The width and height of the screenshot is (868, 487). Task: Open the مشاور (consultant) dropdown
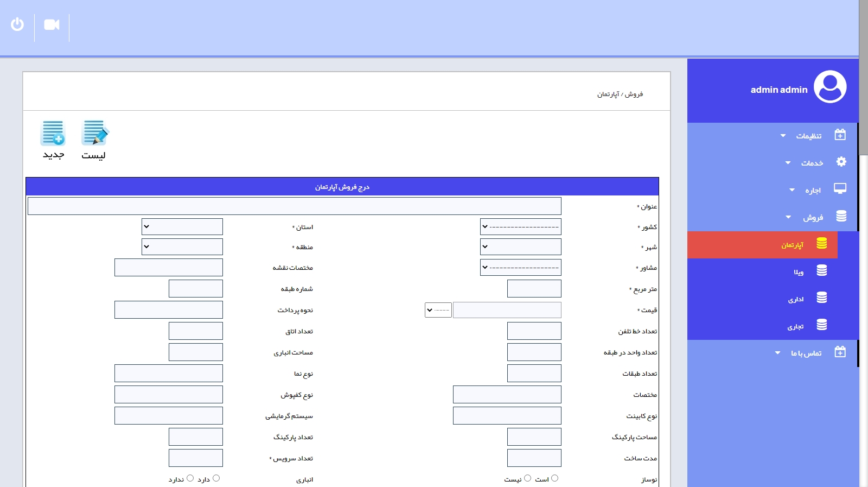(x=520, y=268)
